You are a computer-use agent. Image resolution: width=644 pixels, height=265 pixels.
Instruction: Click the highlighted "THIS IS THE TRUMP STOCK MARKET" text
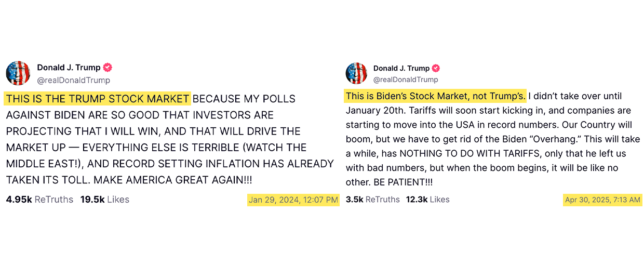98,99
